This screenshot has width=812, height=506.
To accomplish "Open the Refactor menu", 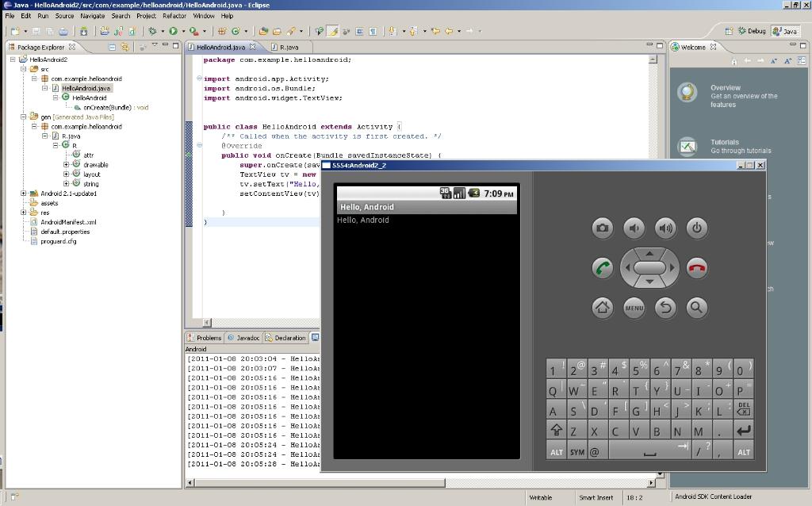I will (x=174, y=16).
